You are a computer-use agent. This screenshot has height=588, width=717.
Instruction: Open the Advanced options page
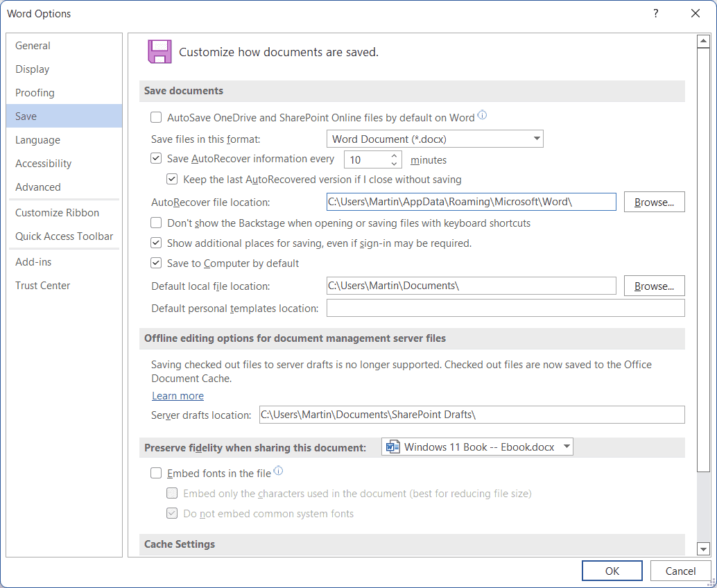click(37, 187)
